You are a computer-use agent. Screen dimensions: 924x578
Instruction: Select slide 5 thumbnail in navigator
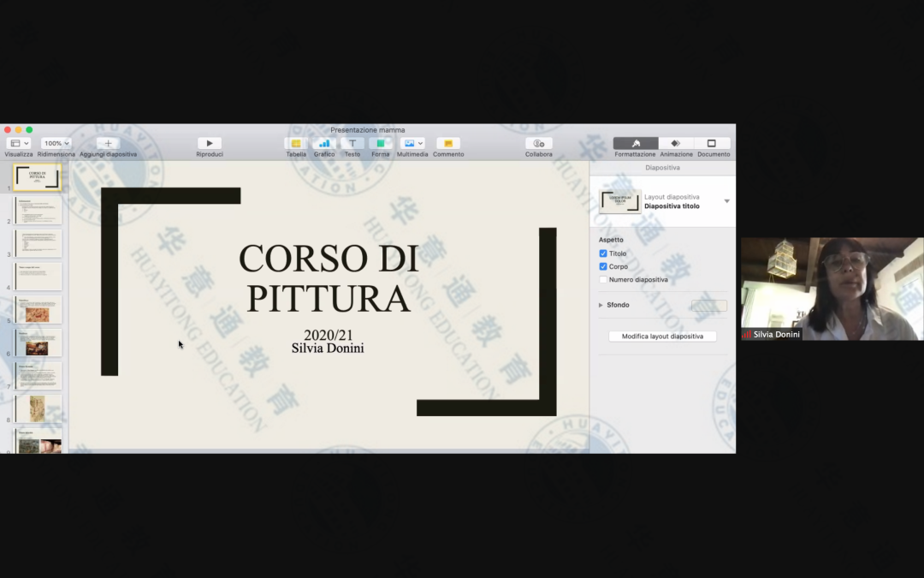[38, 310]
